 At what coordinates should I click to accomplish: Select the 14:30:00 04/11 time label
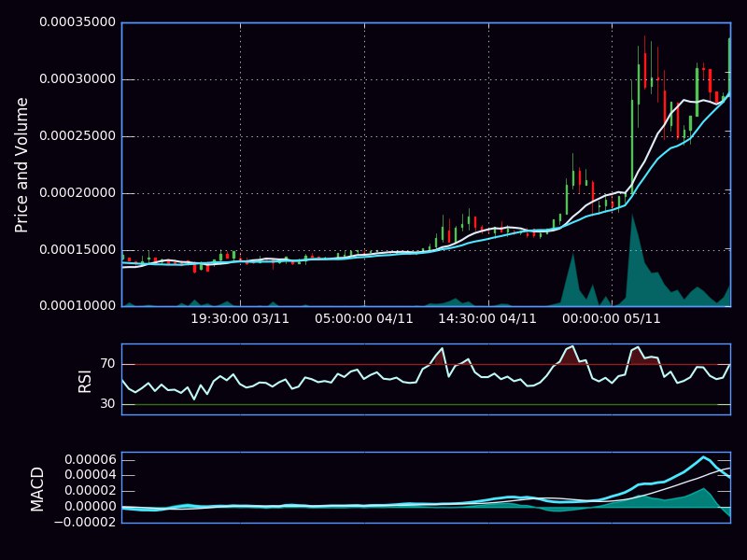click(x=487, y=318)
